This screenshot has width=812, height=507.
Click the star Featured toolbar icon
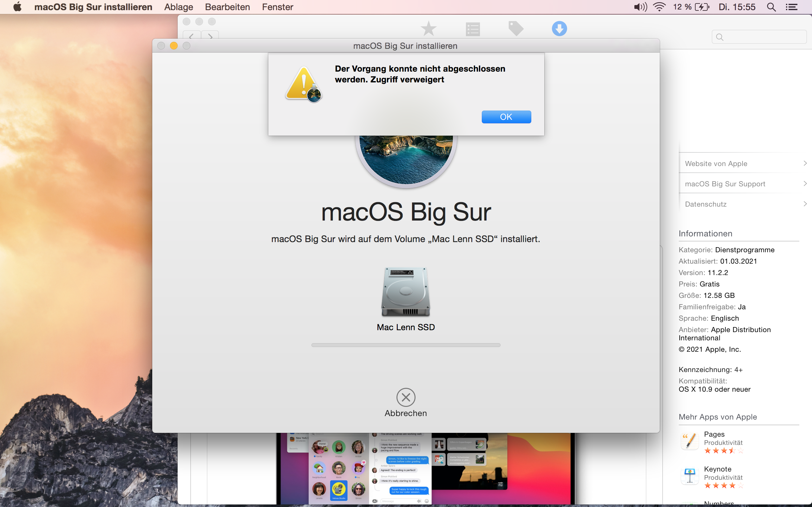[x=429, y=29]
